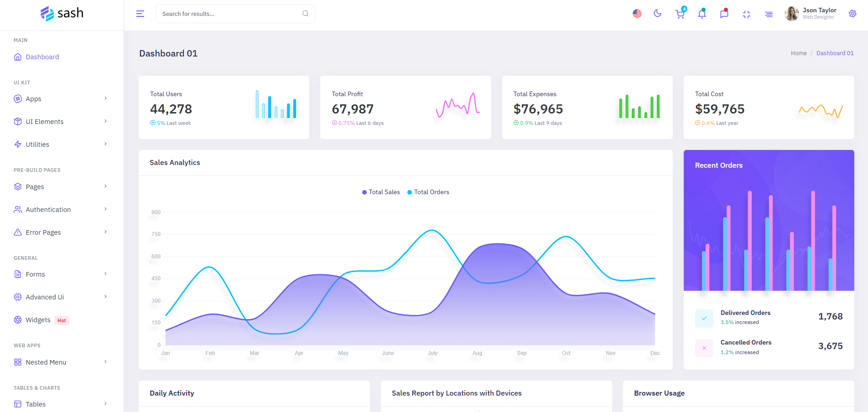Screen dimensions: 868x412
Task: Click the search magnifier icon
Action: point(306,14)
